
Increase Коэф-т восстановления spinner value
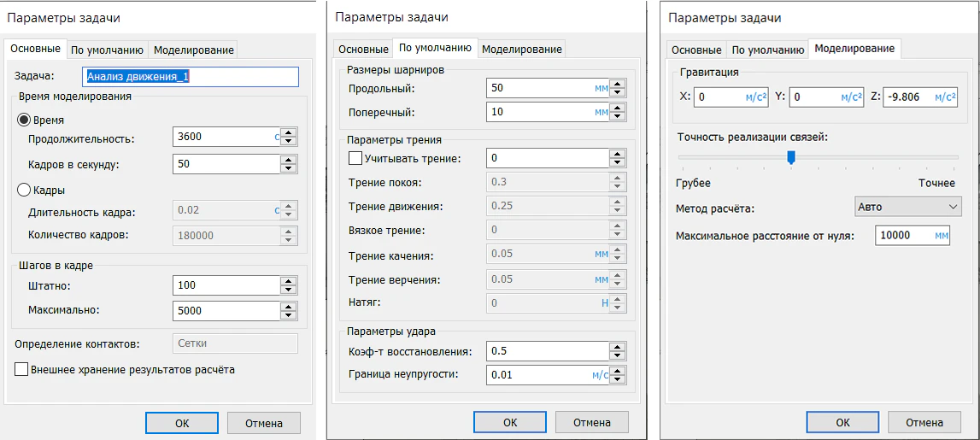coord(618,346)
